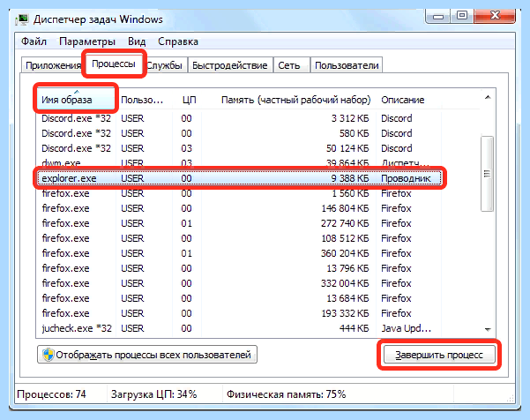This screenshot has width=530, height=420.
Task: Minimize the Task Manager window
Action: coord(438,16)
